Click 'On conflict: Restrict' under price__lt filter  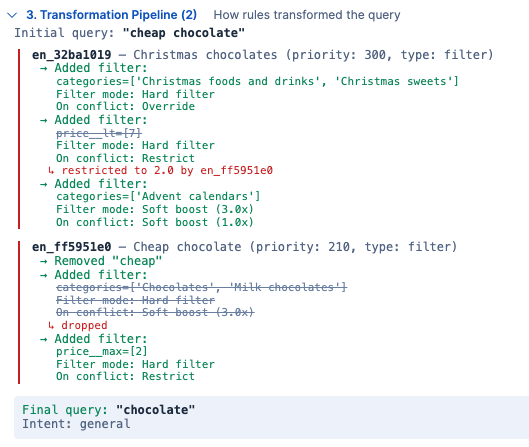[x=125, y=158]
